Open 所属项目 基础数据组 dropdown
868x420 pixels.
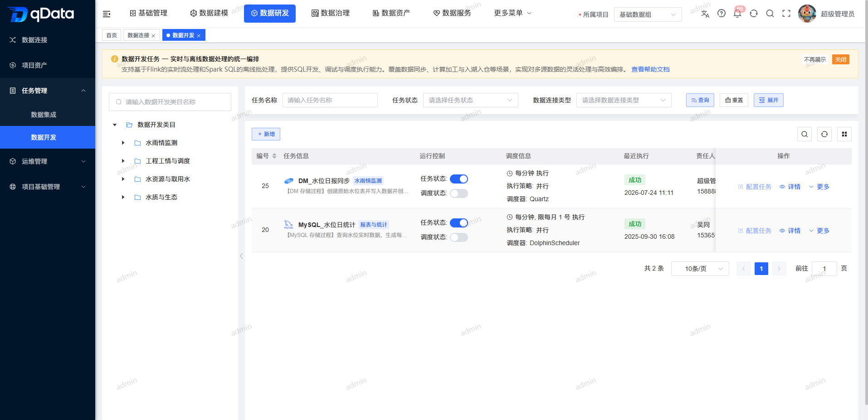pyautogui.click(x=648, y=14)
